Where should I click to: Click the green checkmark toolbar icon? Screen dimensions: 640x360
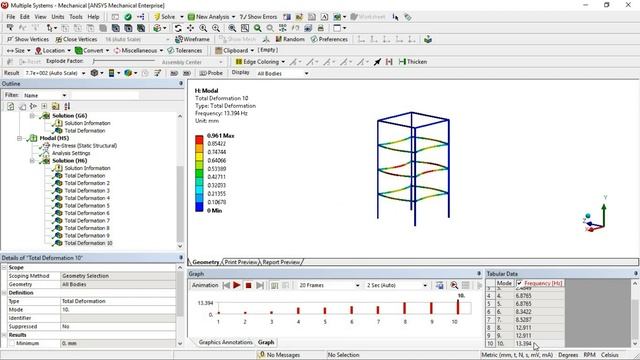pyautogui.click(x=128, y=17)
